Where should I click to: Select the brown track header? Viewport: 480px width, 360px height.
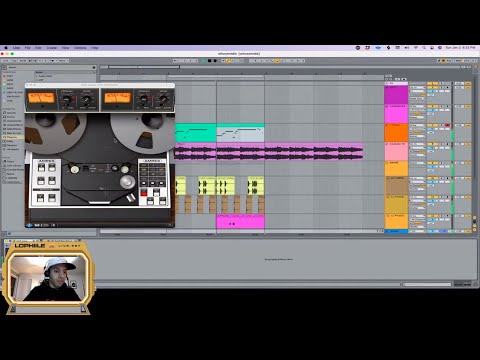pos(396,186)
